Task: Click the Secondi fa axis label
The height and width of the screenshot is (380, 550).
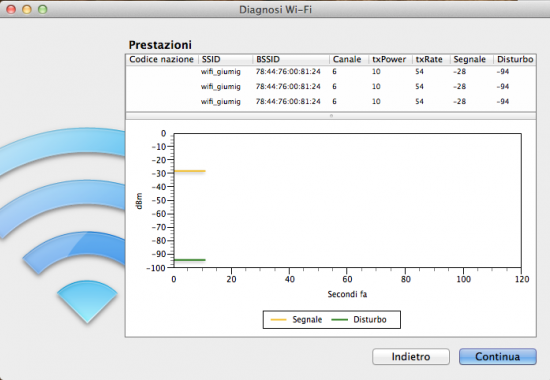Action: point(347,294)
